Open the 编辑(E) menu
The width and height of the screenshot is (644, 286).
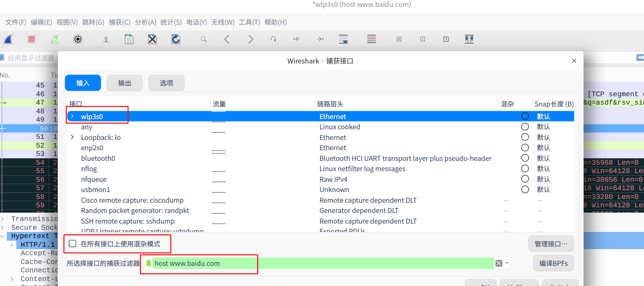point(41,22)
